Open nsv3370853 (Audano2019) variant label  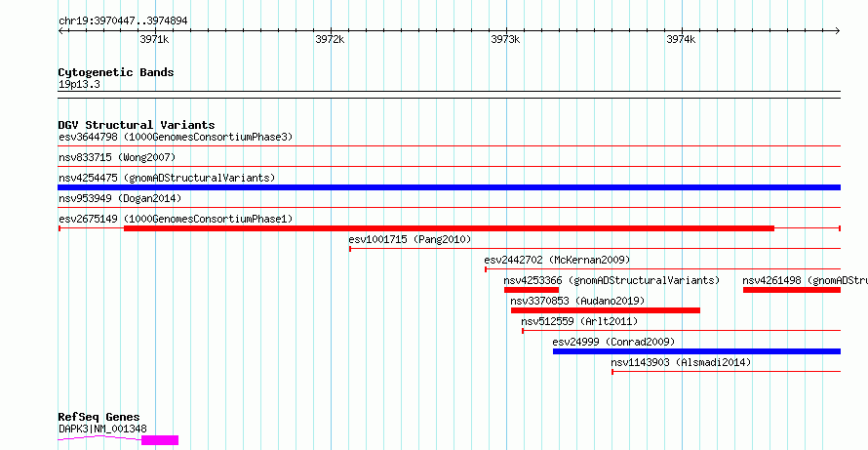(577, 301)
